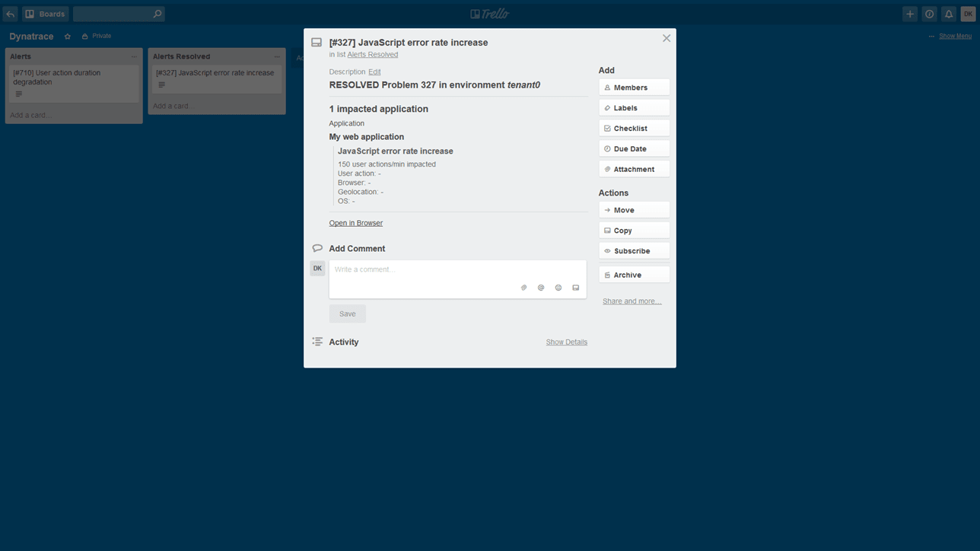Click the description icon on #327 card
The height and width of the screenshot is (551, 980).
tap(161, 85)
